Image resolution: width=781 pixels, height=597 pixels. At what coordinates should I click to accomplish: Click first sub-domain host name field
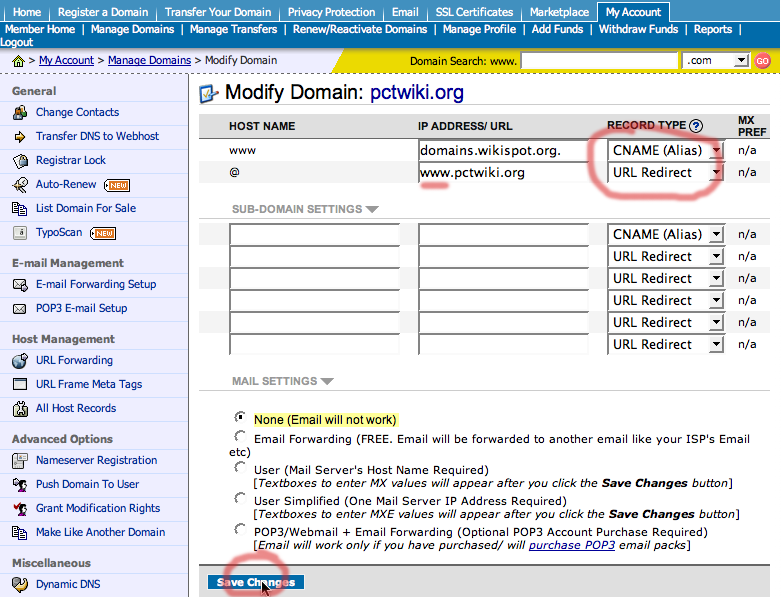(x=314, y=234)
